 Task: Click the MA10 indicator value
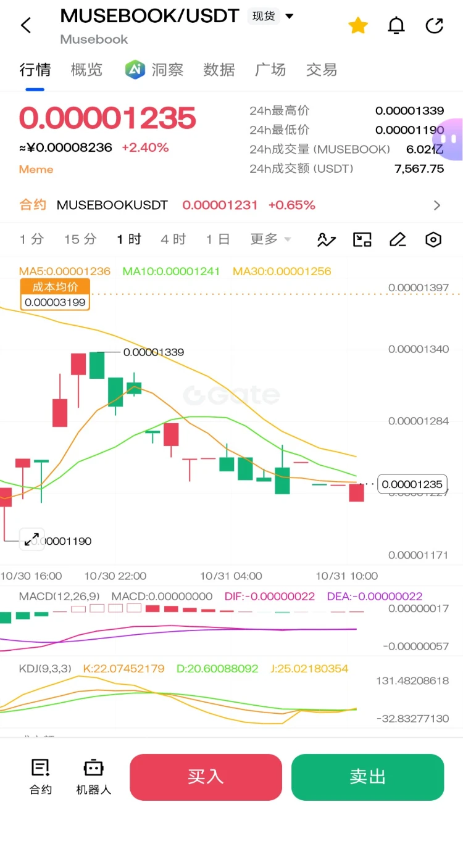[x=171, y=271]
